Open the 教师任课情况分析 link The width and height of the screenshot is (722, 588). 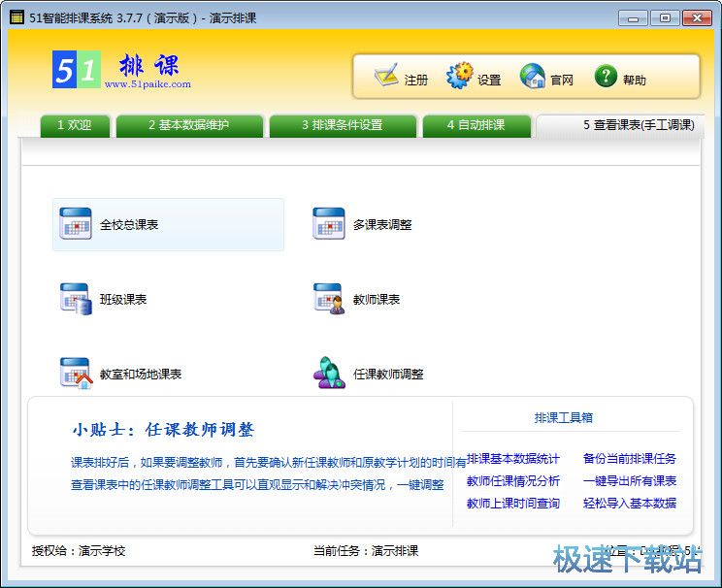tap(513, 480)
